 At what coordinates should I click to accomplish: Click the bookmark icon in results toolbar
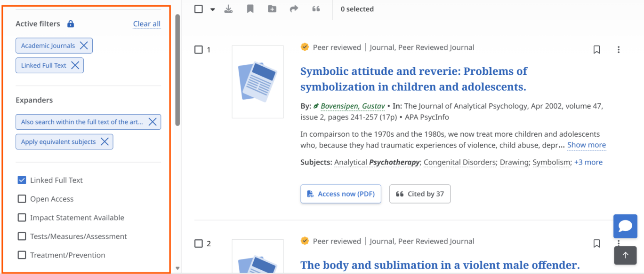click(x=250, y=9)
